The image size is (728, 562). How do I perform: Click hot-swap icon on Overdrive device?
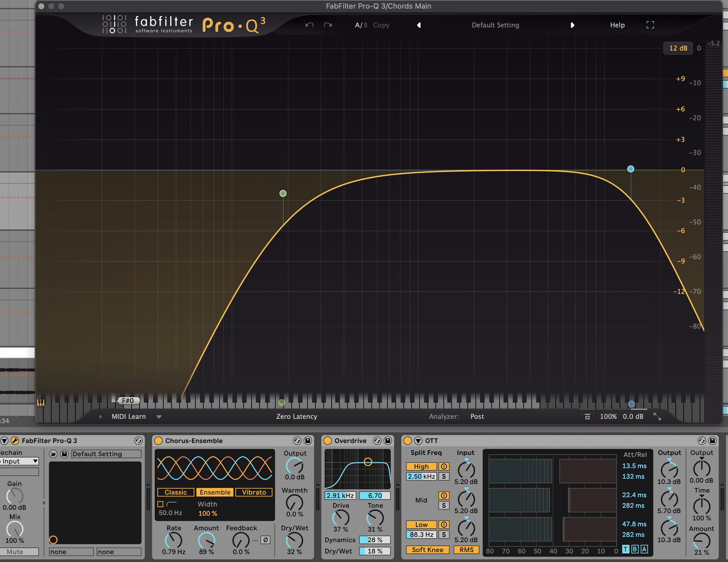[x=377, y=441]
